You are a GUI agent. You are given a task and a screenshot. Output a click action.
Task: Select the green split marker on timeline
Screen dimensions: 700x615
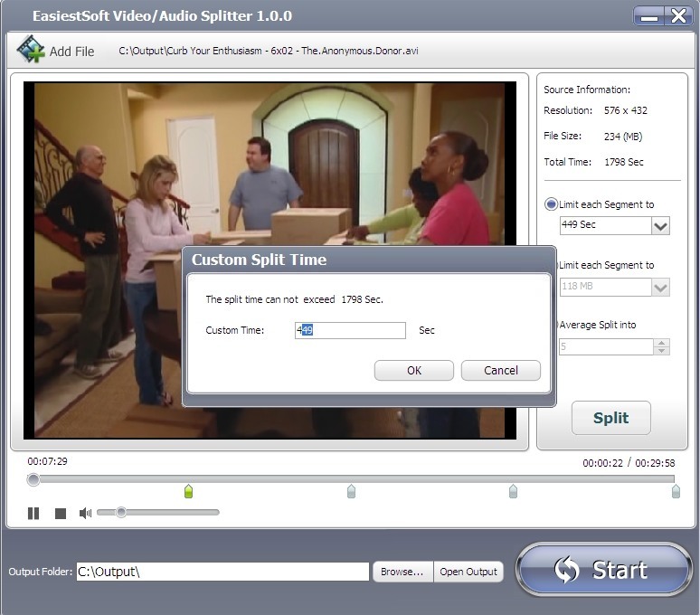click(188, 491)
